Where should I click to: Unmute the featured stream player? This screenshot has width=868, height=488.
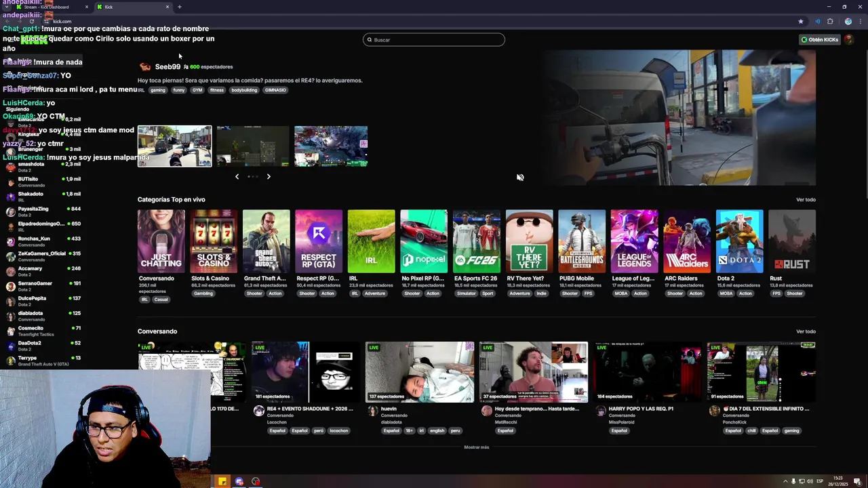pos(520,177)
